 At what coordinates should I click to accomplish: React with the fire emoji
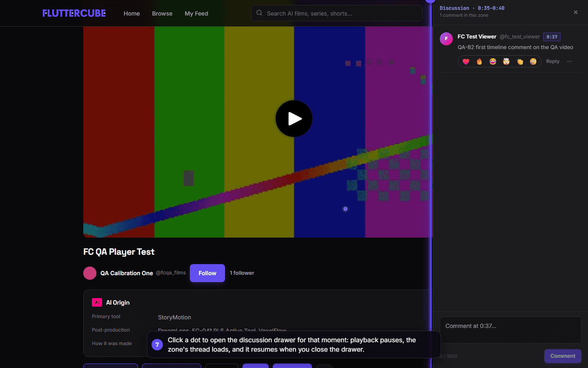pyautogui.click(x=479, y=61)
